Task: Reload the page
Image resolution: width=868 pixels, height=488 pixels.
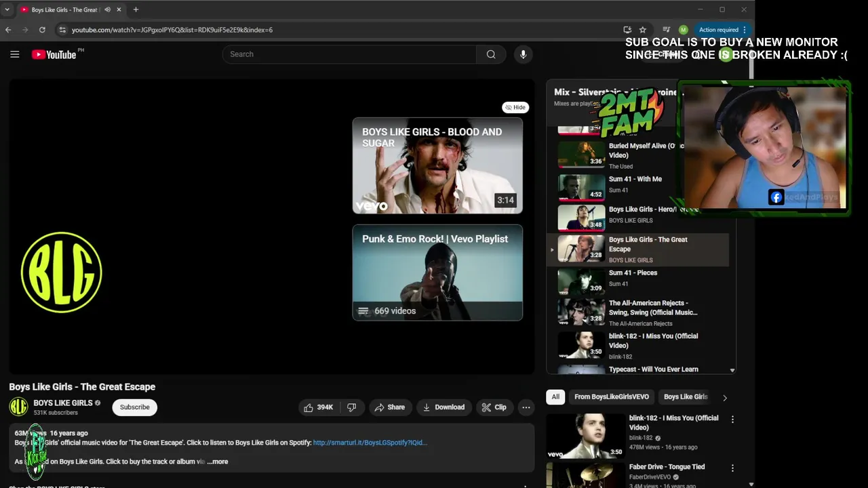Action: coord(42,30)
